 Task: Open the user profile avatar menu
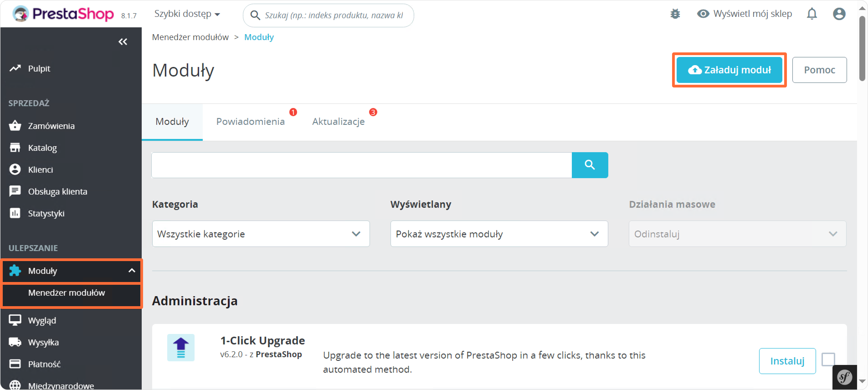coord(839,14)
